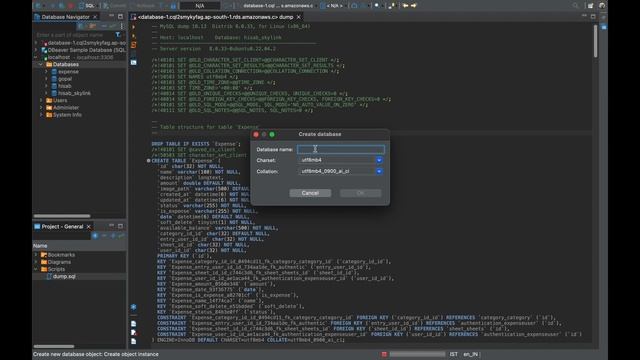Open the Collation dropdown in Create database

pyautogui.click(x=379, y=171)
